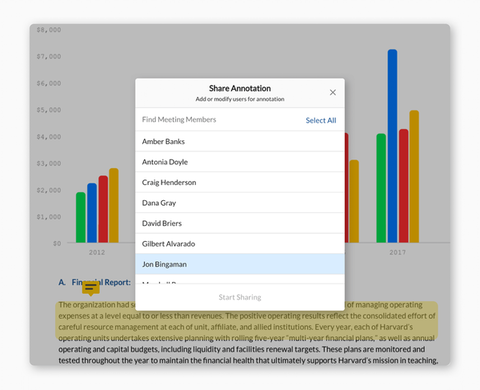Deselect highlighted Jon Bingaman row

(x=240, y=264)
